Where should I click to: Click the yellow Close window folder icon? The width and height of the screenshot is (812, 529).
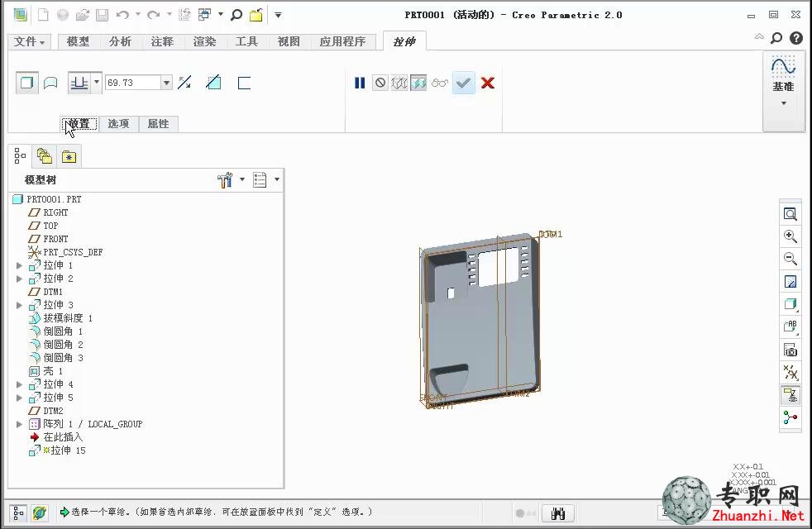click(256, 15)
